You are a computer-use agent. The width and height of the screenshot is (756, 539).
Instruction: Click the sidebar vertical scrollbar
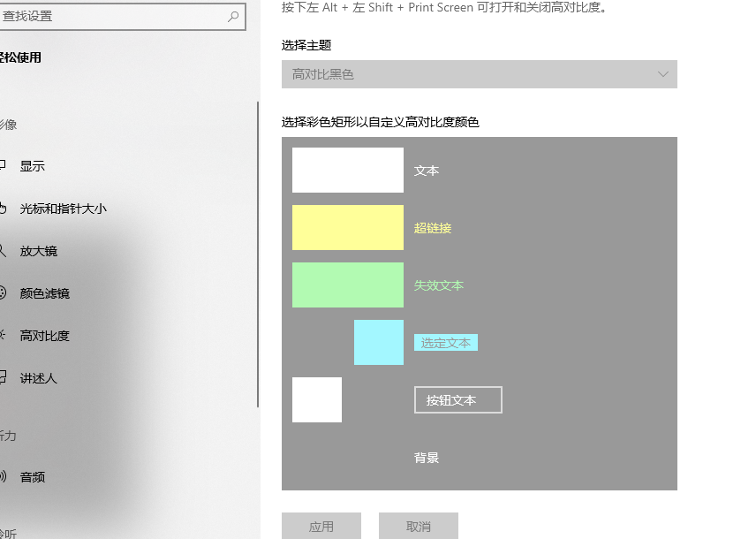(258, 254)
